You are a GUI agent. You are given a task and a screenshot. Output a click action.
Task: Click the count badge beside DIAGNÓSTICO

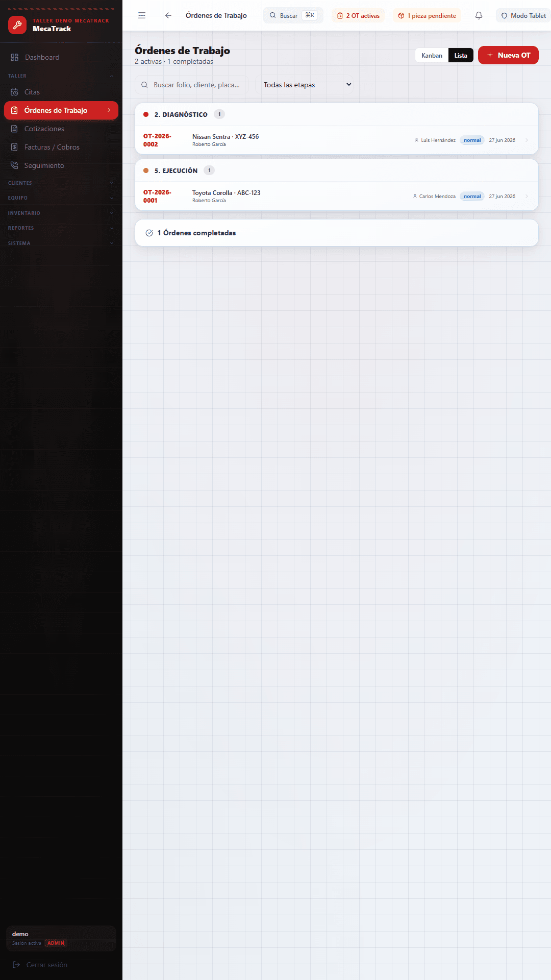pos(219,114)
